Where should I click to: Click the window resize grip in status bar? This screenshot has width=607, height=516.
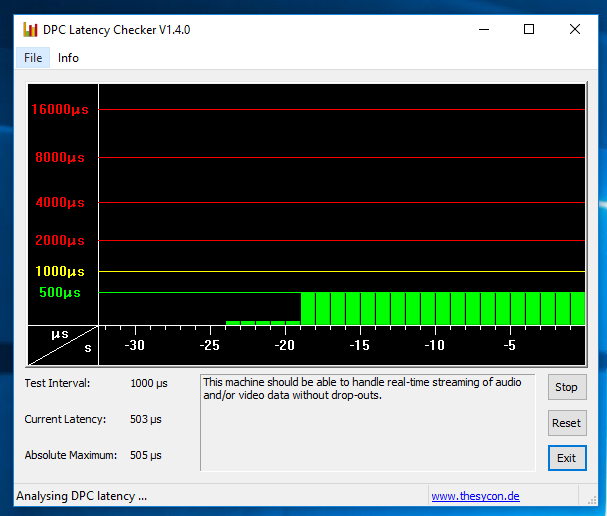pos(592,500)
